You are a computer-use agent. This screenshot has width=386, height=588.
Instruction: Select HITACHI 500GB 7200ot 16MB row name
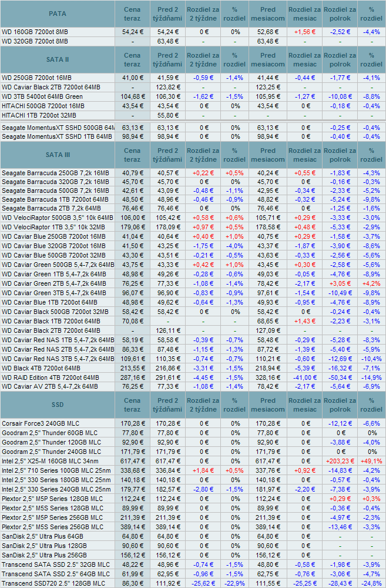coord(43,106)
